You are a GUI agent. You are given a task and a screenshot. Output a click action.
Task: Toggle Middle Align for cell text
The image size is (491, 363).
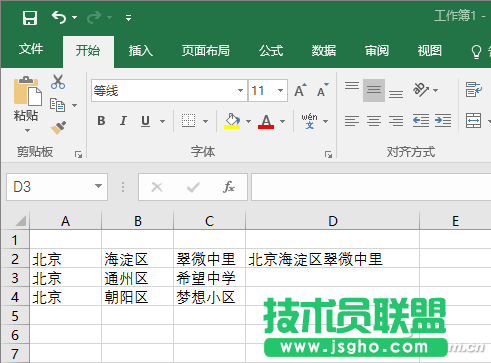[x=374, y=90]
